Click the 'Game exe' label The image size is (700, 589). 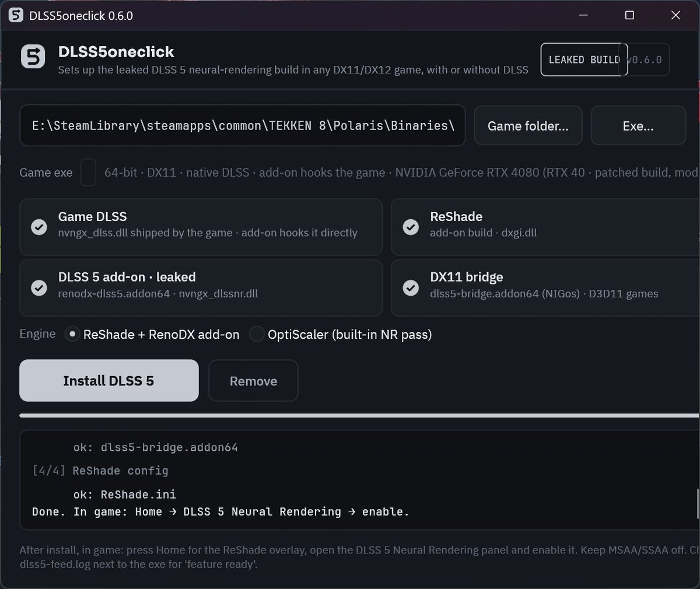tap(46, 173)
